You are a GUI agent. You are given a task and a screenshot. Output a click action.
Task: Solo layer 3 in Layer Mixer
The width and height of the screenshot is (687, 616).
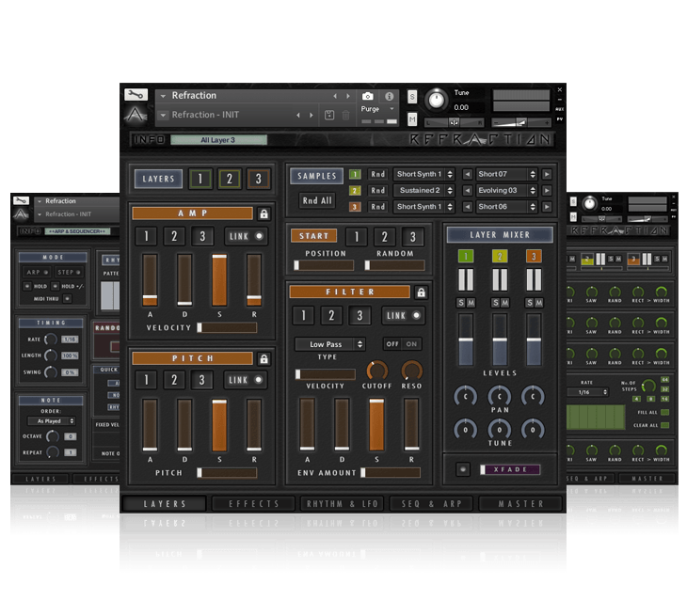(530, 303)
